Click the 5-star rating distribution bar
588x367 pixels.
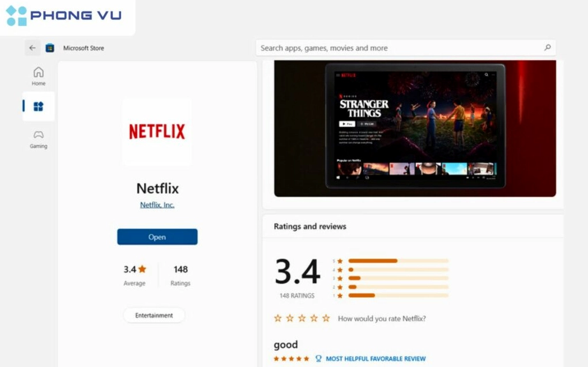click(x=398, y=261)
